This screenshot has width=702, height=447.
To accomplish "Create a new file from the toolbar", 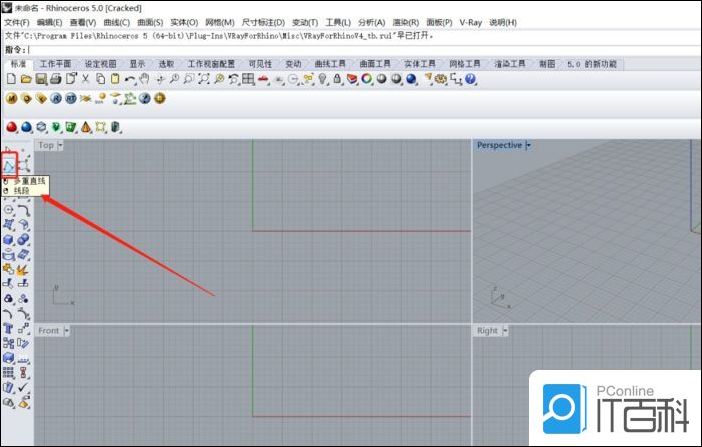I will coord(11,79).
